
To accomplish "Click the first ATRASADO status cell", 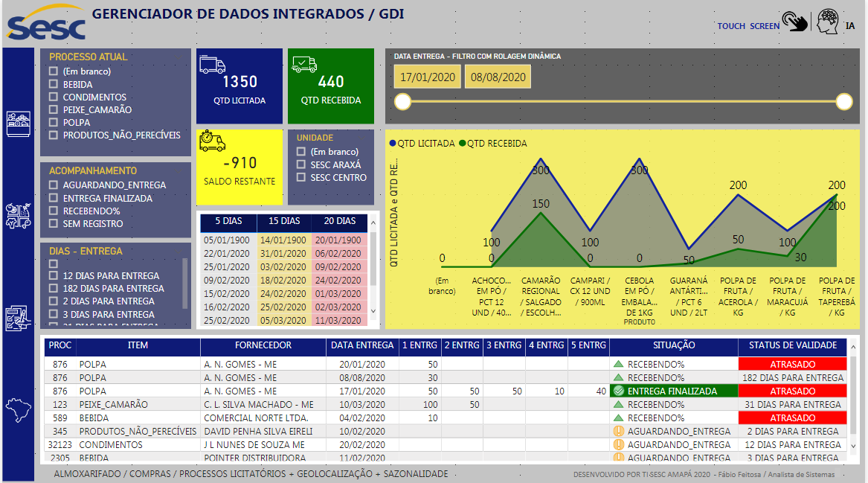I will click(793, 364).
